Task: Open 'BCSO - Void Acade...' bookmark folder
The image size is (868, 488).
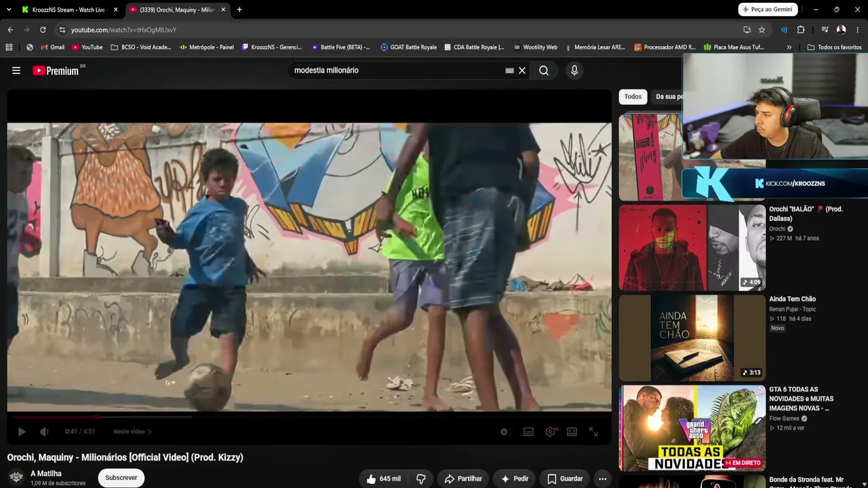Action: pos(141,47)
